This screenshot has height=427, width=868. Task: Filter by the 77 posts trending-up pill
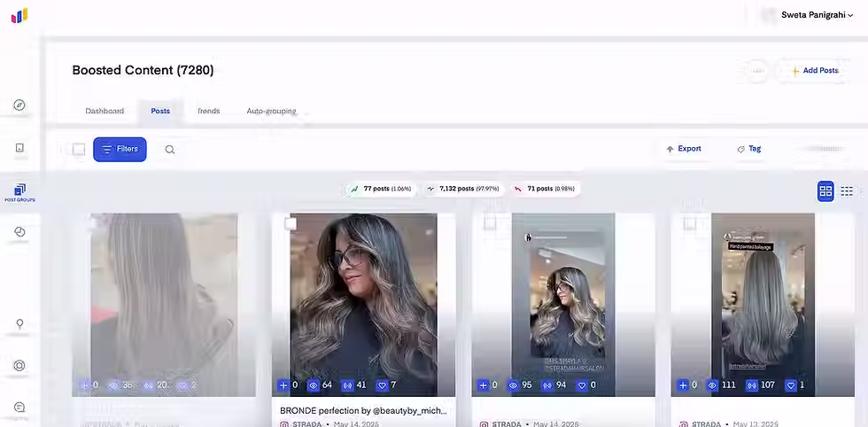coord(382,189)
